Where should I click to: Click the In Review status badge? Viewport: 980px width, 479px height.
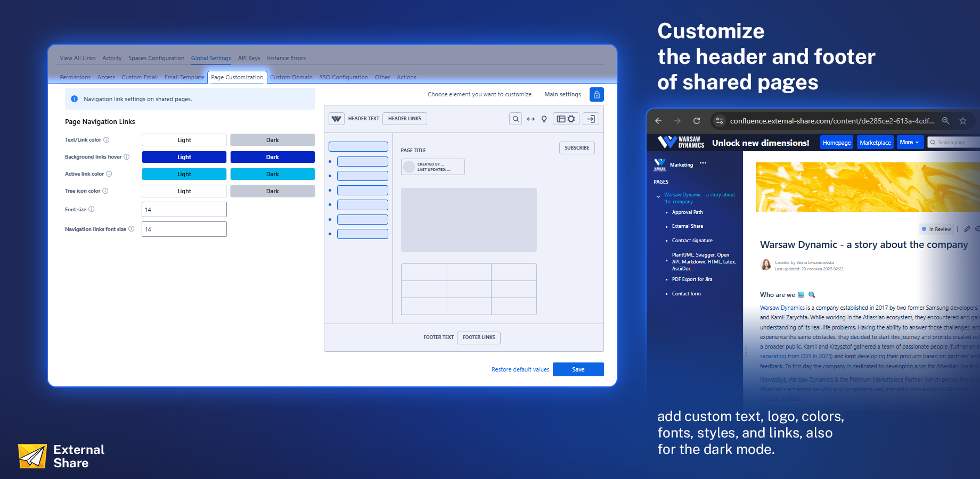point(936,229)
